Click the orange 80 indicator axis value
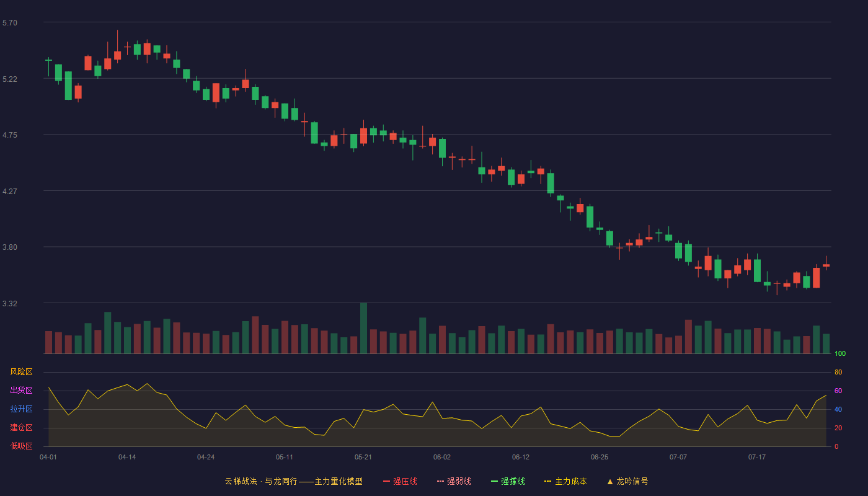This screenshot has height=496, width=868. 838,372
